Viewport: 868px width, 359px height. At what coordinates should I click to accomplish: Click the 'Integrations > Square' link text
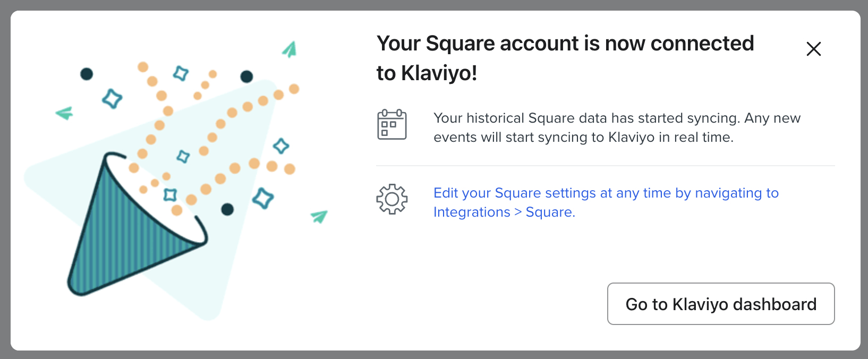point(504,212)
